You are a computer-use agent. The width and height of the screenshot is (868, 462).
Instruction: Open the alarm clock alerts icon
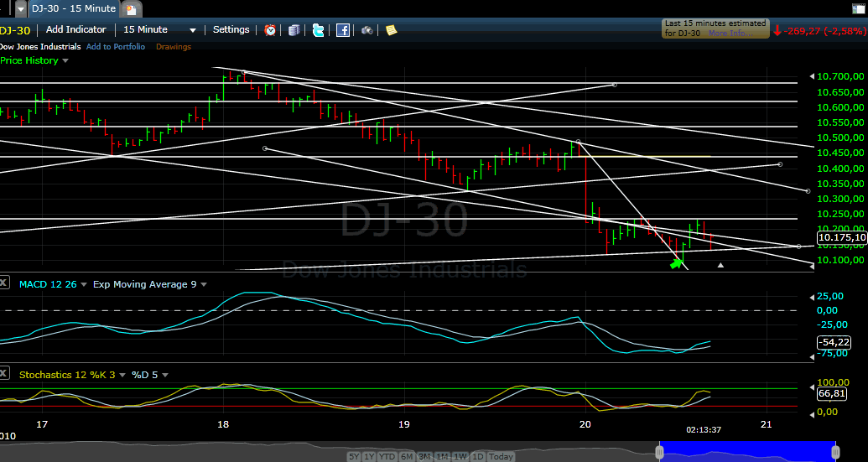point(270,30)
